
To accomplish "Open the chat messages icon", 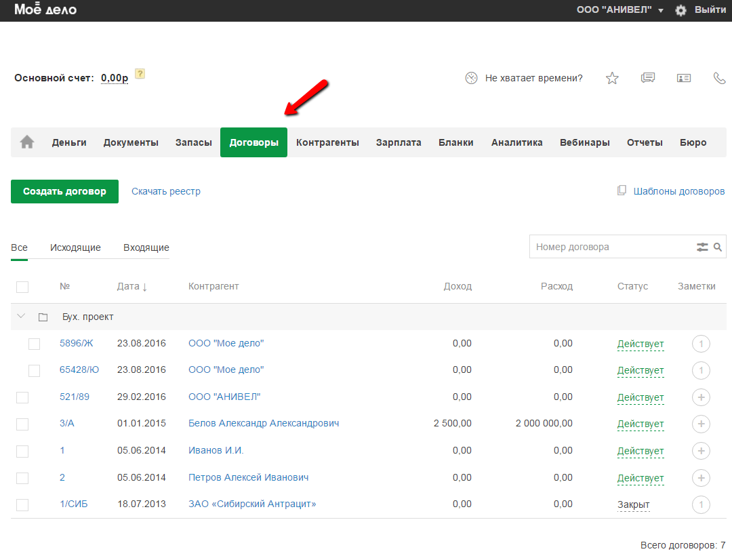I will (x=648, y=78).
